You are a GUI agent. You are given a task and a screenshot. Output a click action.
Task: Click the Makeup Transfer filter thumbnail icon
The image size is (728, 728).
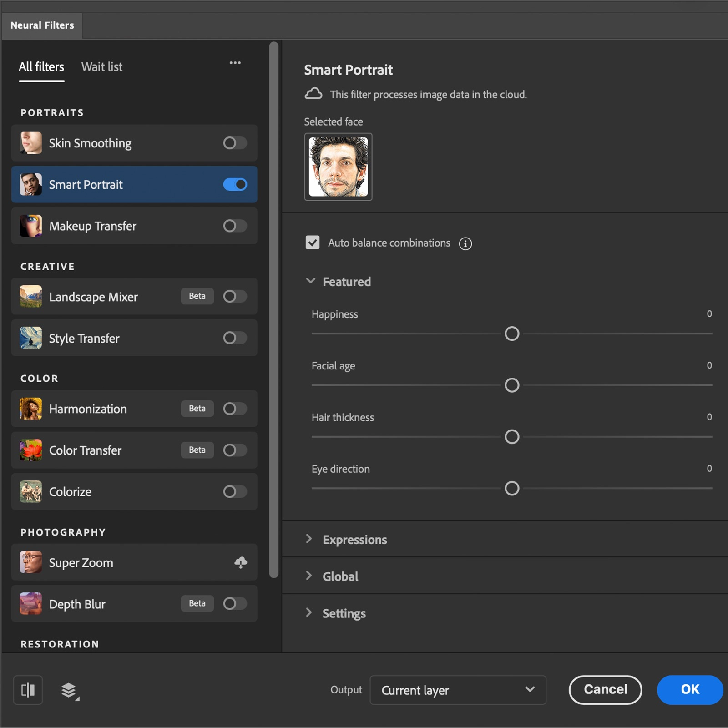[x=30, y=226]
